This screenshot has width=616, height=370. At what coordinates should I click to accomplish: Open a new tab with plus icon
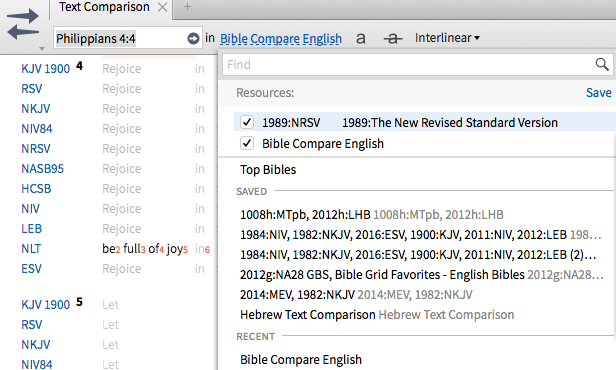coord(187,7)
